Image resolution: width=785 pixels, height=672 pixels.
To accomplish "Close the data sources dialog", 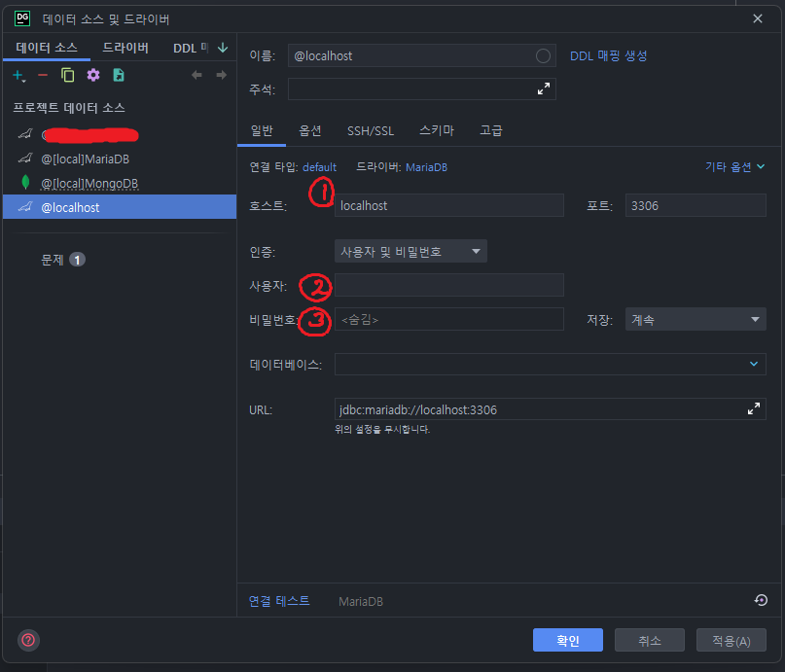I will pos(758,18).
